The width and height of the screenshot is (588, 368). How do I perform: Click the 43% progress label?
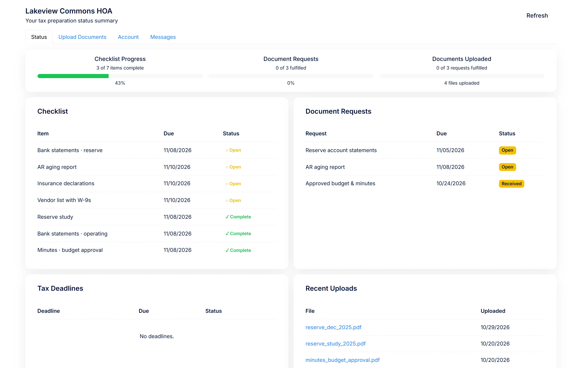tap(120, 83)
